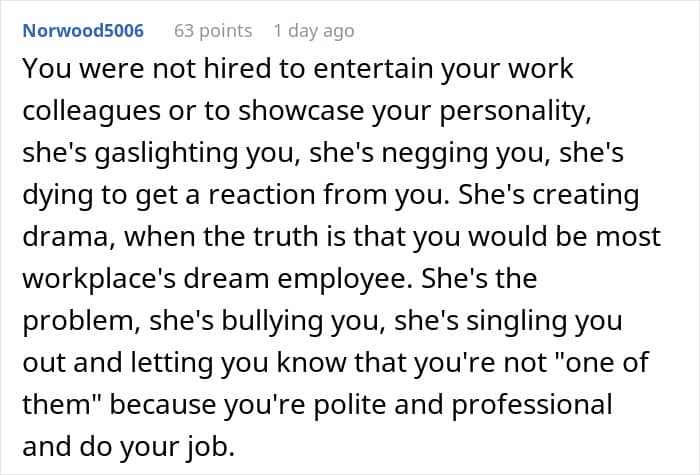
Task: Open the Norwood5006 user profile link
Action: (83, 31)
